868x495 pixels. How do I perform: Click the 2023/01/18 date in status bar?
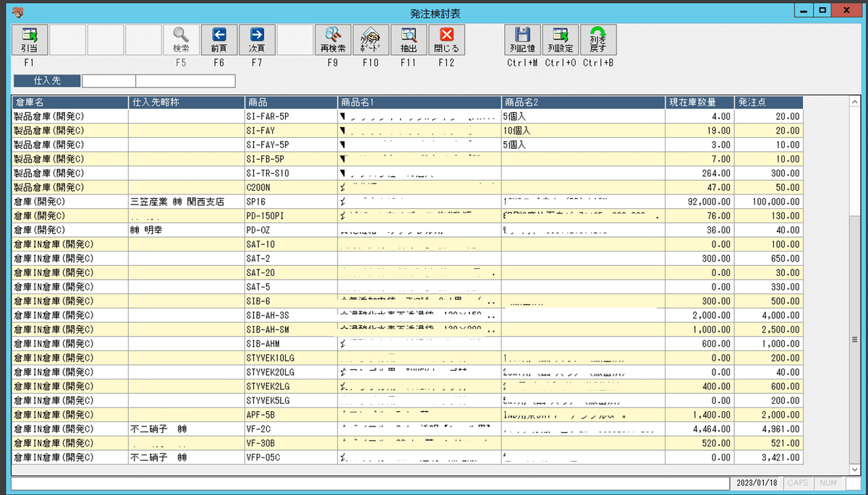point(758,483)
